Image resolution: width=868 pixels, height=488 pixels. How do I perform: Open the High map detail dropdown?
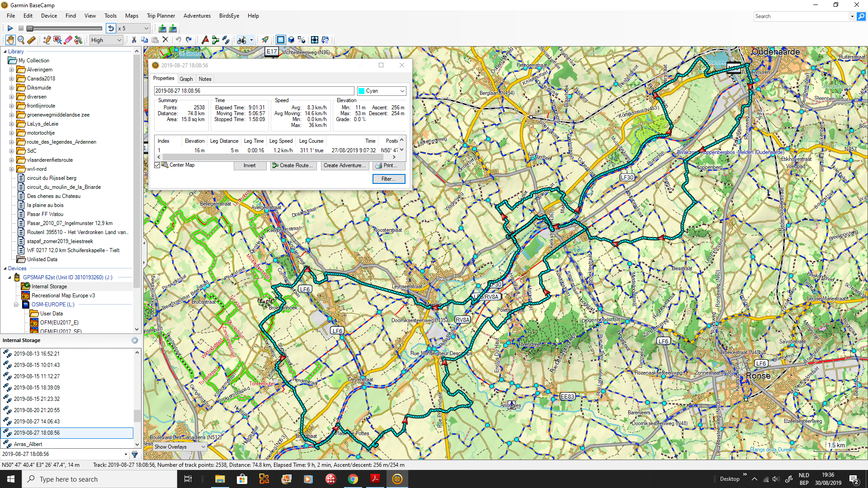(106, 40)
